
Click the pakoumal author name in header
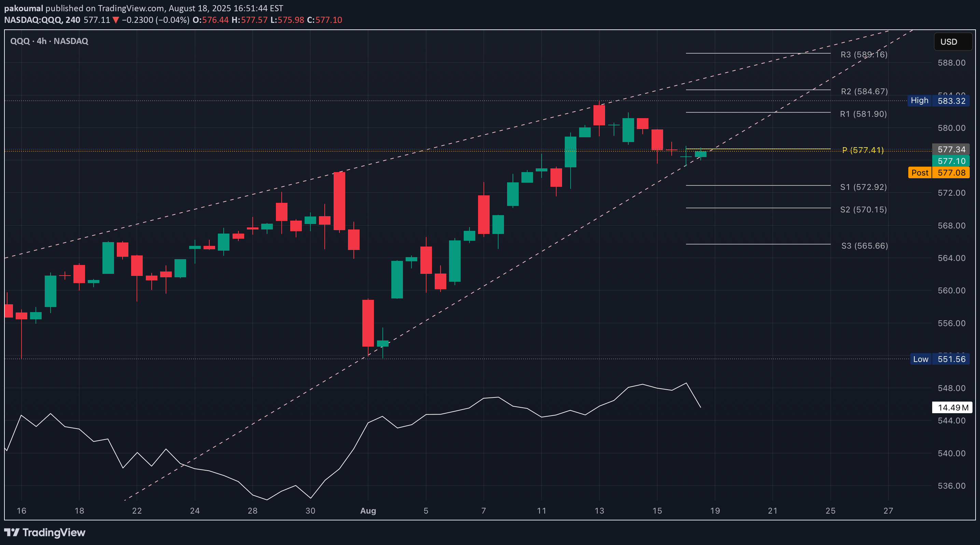tap(24, 9)
